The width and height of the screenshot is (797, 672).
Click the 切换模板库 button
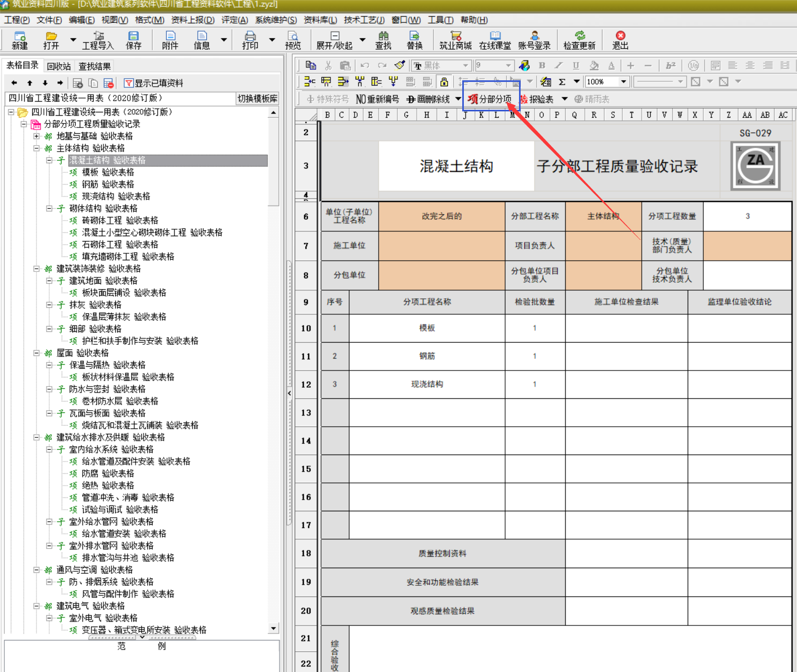click(x=258, y=99)
